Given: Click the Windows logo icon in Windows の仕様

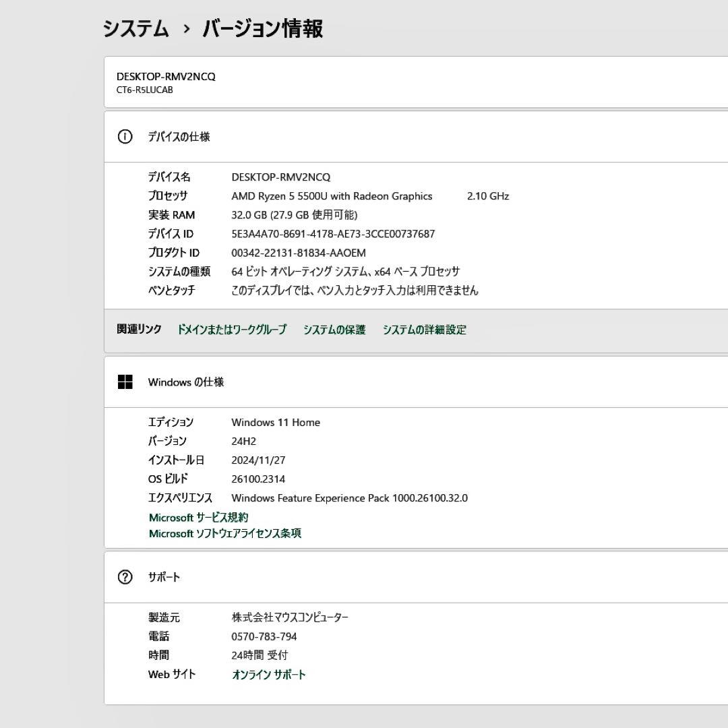Looking at the screenshot, I should 125,382.
